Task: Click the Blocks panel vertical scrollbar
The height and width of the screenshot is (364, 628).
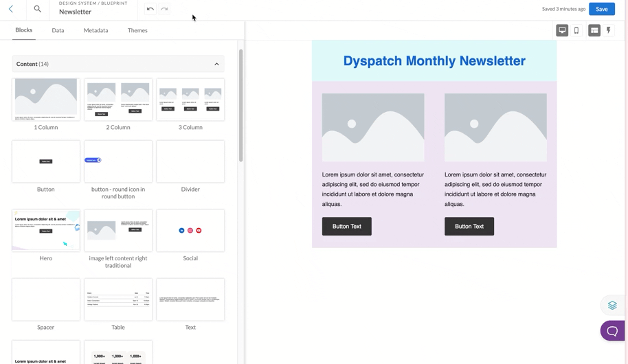Action: pyautogui.click(x=240, y=105)
